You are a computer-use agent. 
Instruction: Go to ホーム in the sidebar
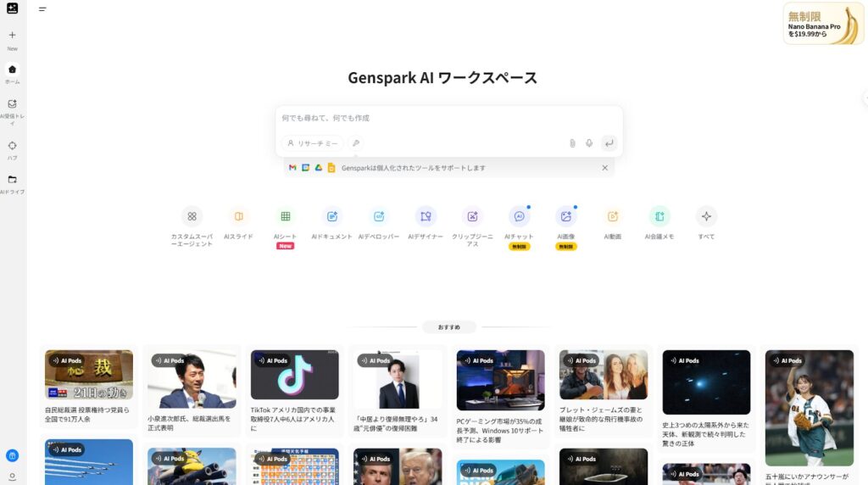pos(12,70)
